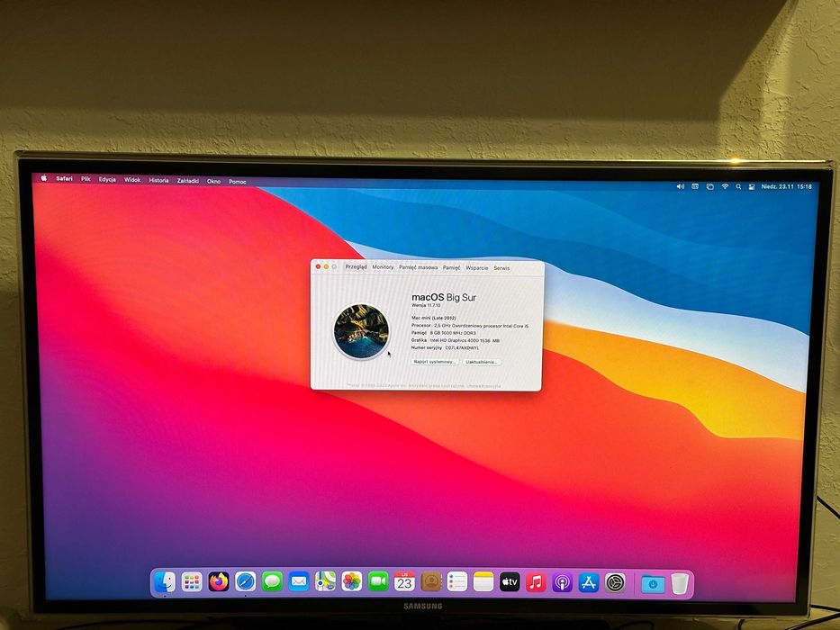
Task: Switch to the Wsparcie tab
Action: (477, 268)
